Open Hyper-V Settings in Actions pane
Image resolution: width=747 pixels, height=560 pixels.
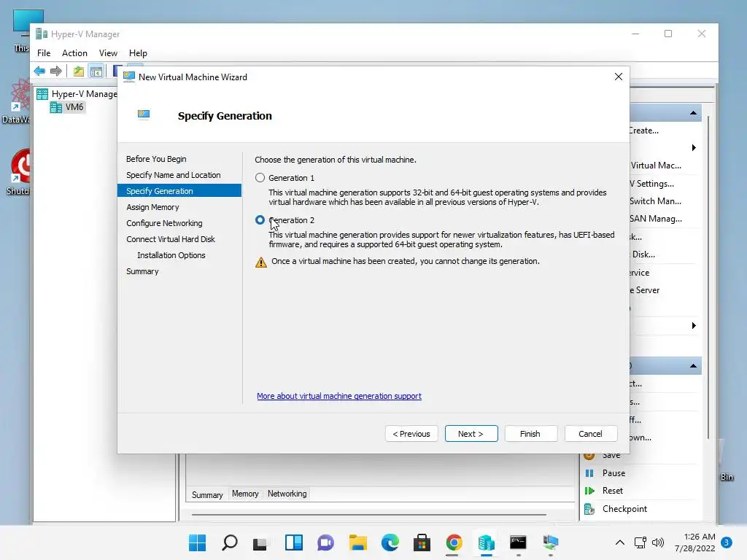652,183
